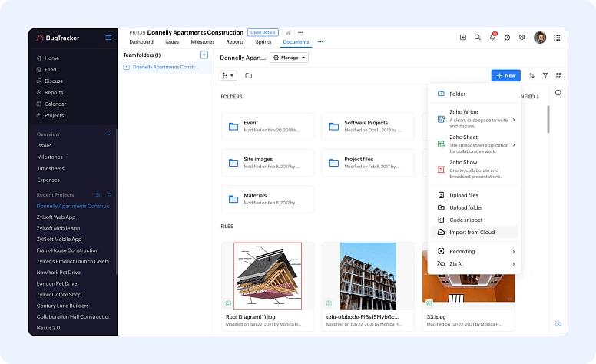This screenshot has width=596, height=364.
Task: Open the Roof Diagram(1).jpg thumbnail
Action: coord(267,276)
